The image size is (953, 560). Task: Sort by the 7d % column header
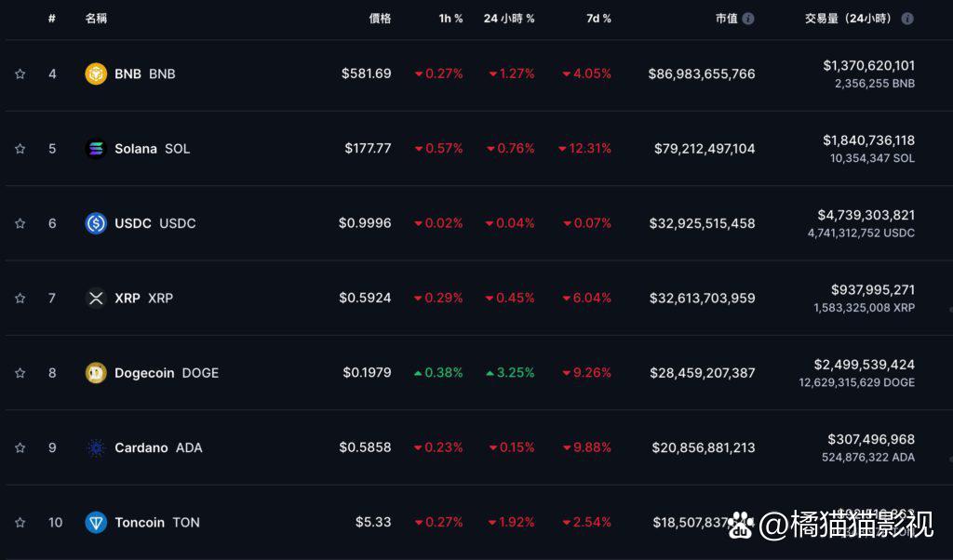click(598, 19)
